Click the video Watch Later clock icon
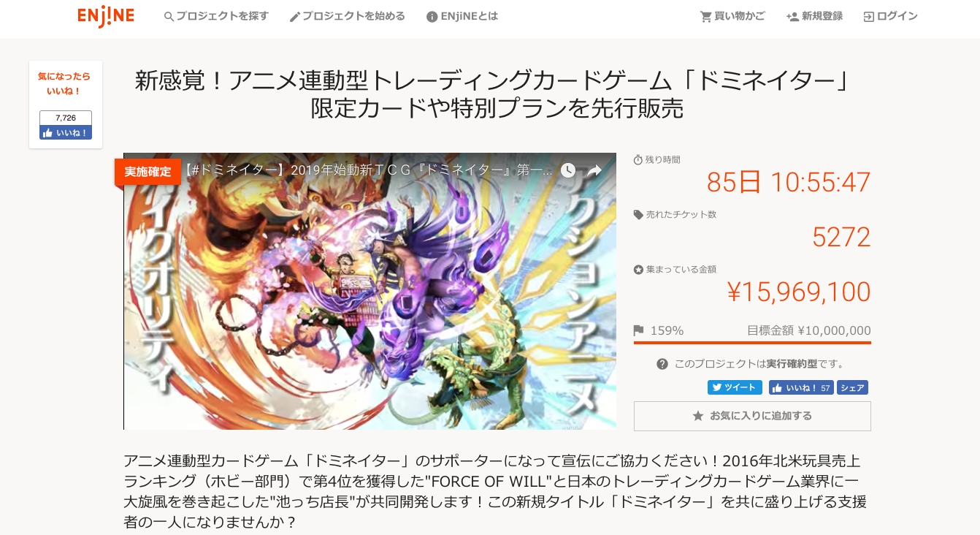 coord(568,170)
